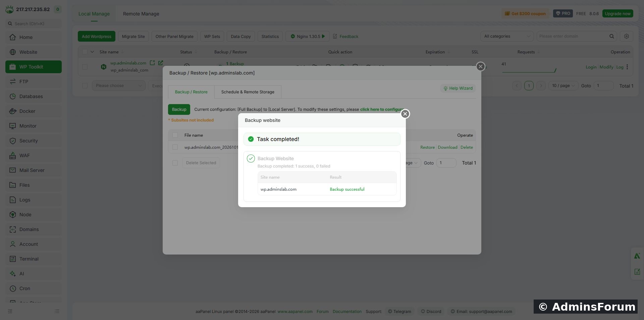This screenshot has width=644, height=320.
Task: Tick checkbox beside Please choose dropdown
Action: 85,86
